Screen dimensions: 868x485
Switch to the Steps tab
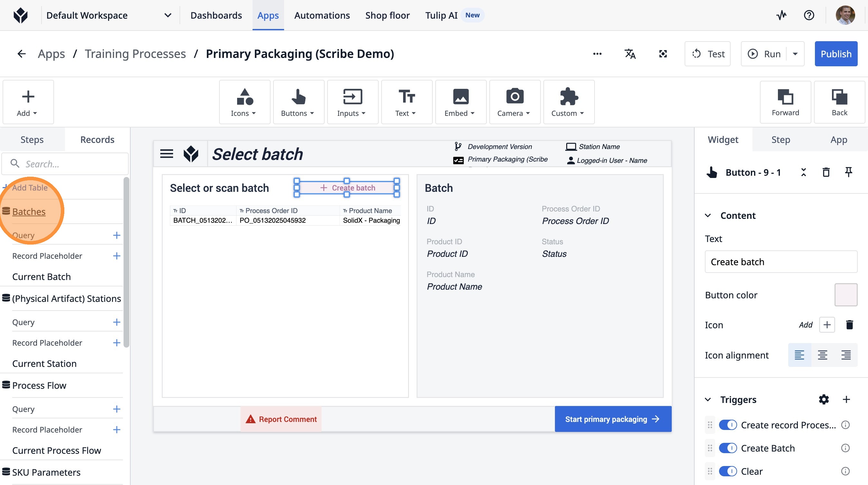pyautogui.click(x=32, y=140)
